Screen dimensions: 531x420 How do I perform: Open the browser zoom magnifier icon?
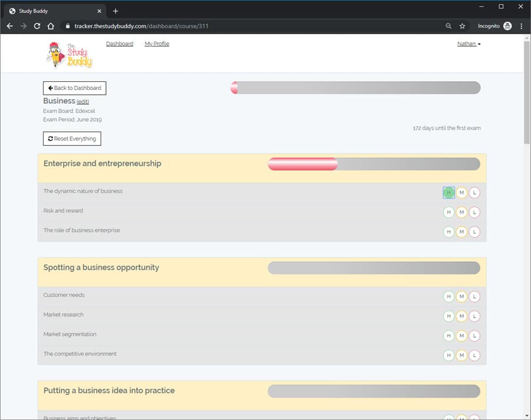[449, 26]
